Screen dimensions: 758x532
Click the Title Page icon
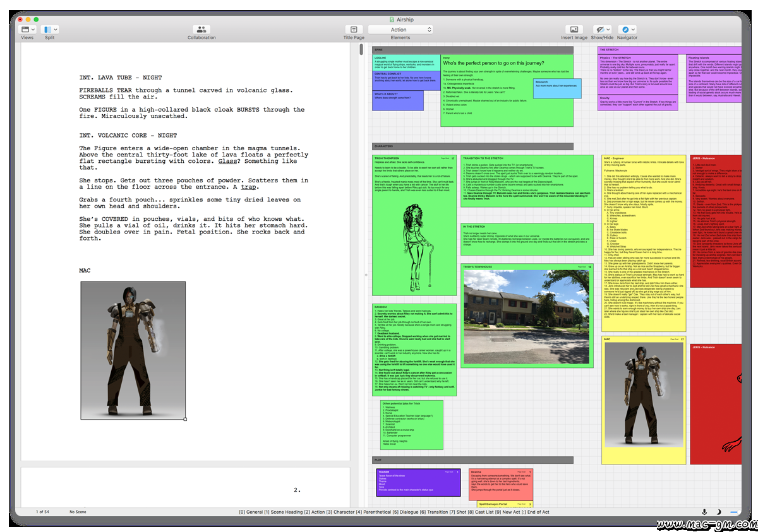point(354,30)
